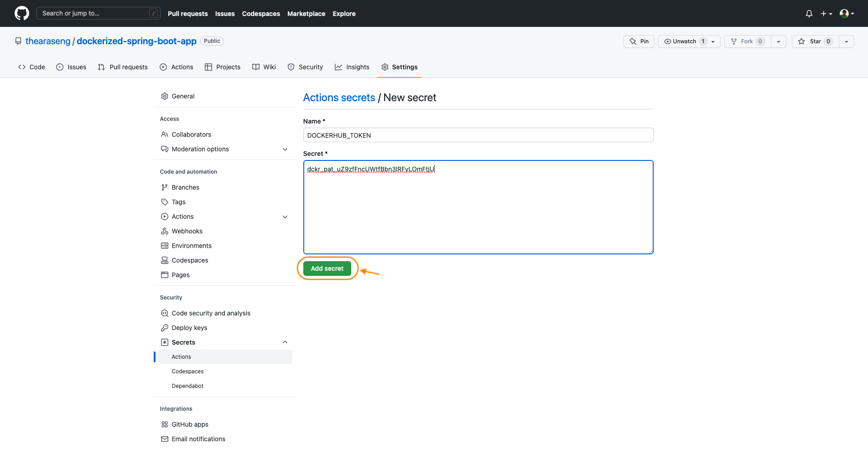
Task: Open Email notifications settings
Action: pos(225,439)
